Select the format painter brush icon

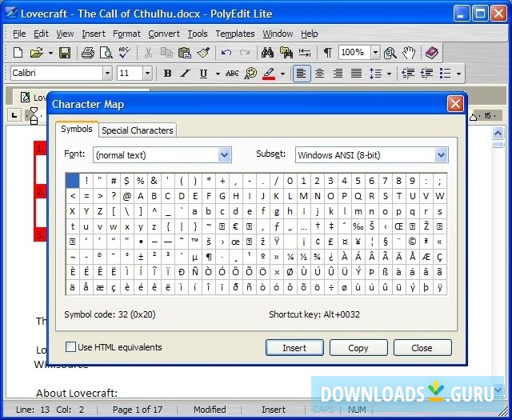tap(203, 53)
